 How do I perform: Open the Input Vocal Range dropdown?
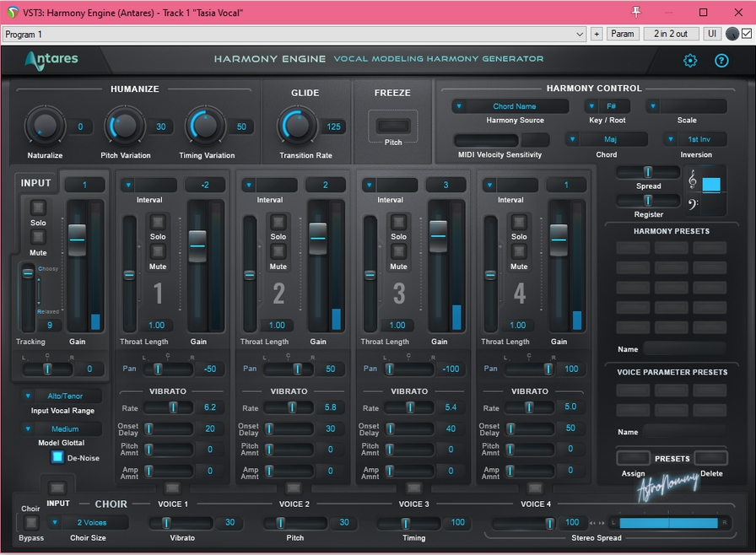coord(62,396)
